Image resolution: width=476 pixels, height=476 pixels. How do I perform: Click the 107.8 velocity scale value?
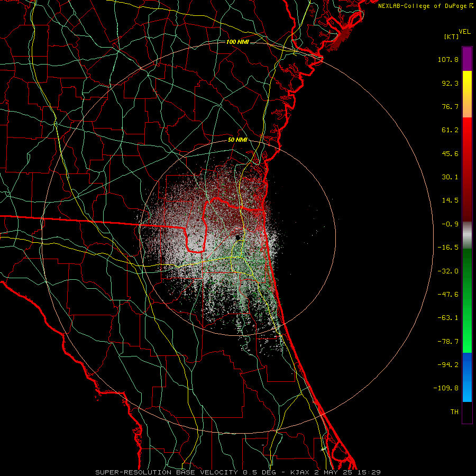448,59
